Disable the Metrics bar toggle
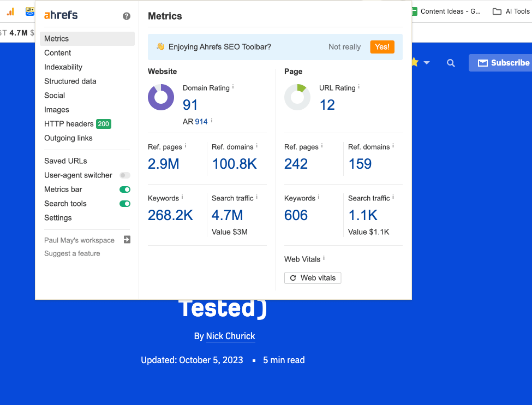 126,189
